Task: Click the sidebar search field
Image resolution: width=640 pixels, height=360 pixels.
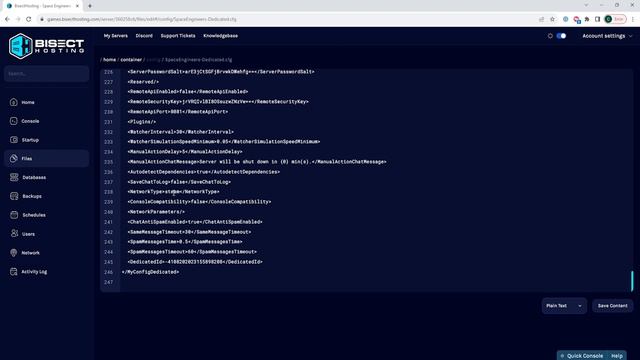Action: click(x=47, y=74)
